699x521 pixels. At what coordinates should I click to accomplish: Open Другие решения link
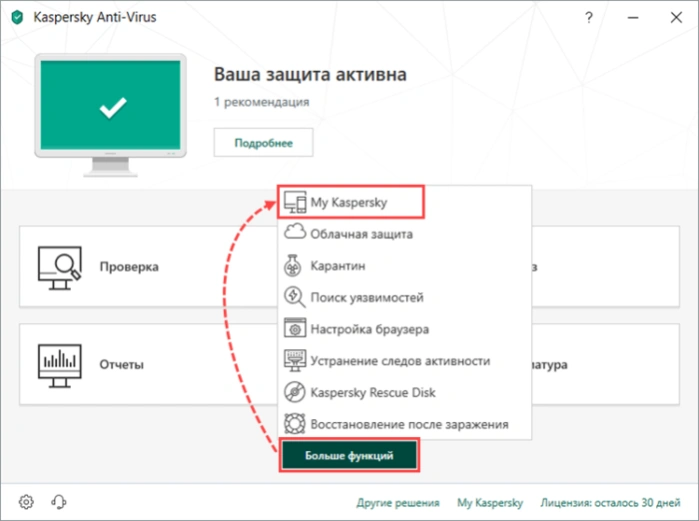[398, 503]
